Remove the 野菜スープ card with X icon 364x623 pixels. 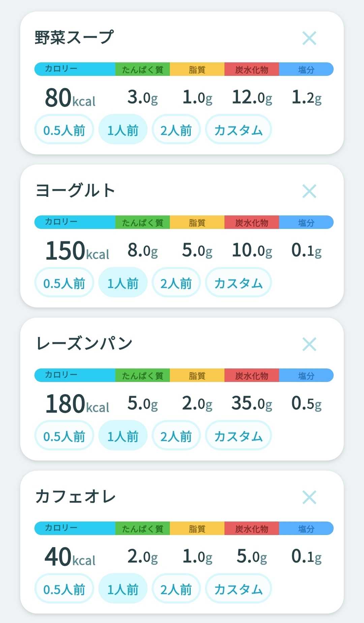tap(309, 38)
